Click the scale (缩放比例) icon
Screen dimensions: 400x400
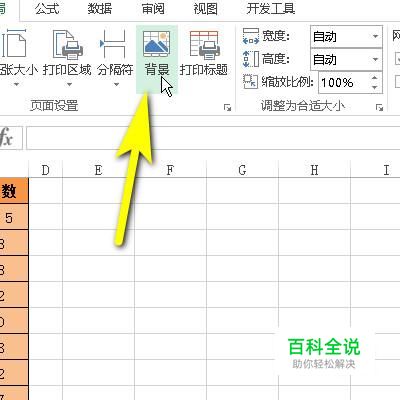click(x=250, y=82)
